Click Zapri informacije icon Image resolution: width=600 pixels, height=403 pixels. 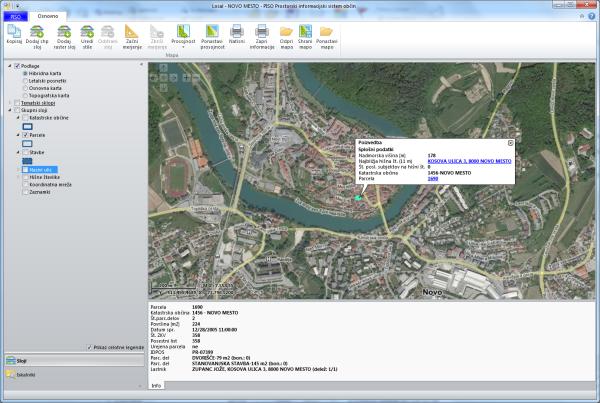(261, 33)
